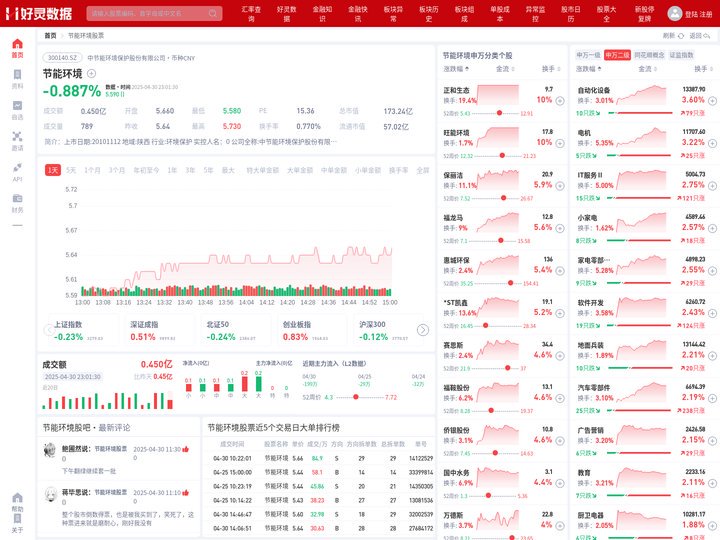Go to 首页 breadcrumb link

[50, 35]
